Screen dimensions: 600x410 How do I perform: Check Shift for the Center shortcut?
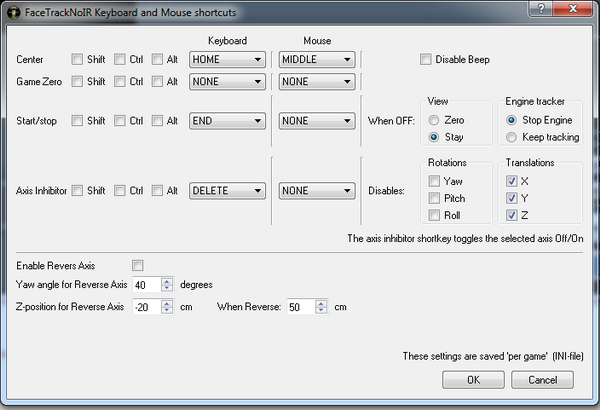pos(78,59)
